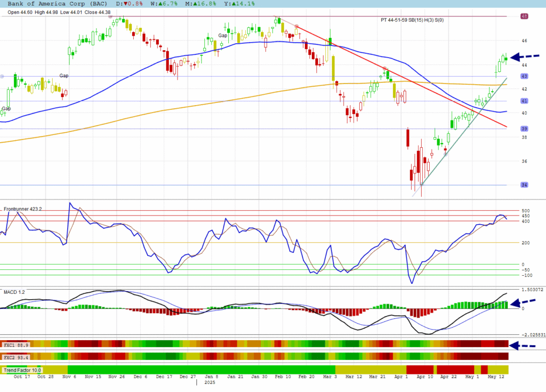Click the May 1 date label
The height and width of the screenshot is (392, 546).
coord(472,377)
